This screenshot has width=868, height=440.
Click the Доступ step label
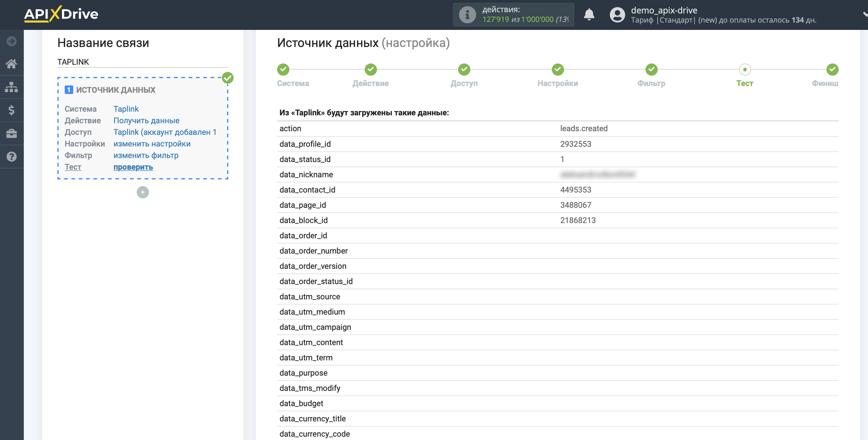click(x=464, y=83)
